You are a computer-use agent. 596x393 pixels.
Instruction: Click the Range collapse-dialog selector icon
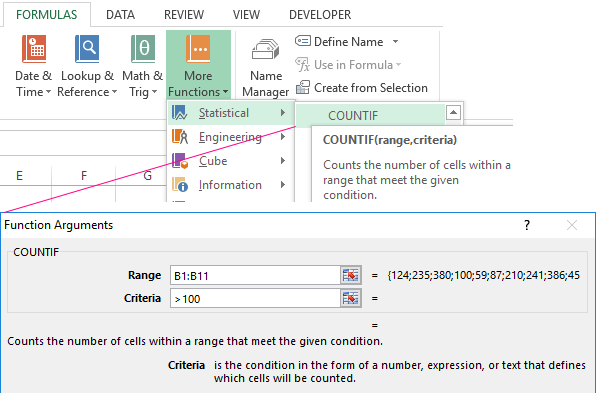pyautogui.click(x=350, y=275)
